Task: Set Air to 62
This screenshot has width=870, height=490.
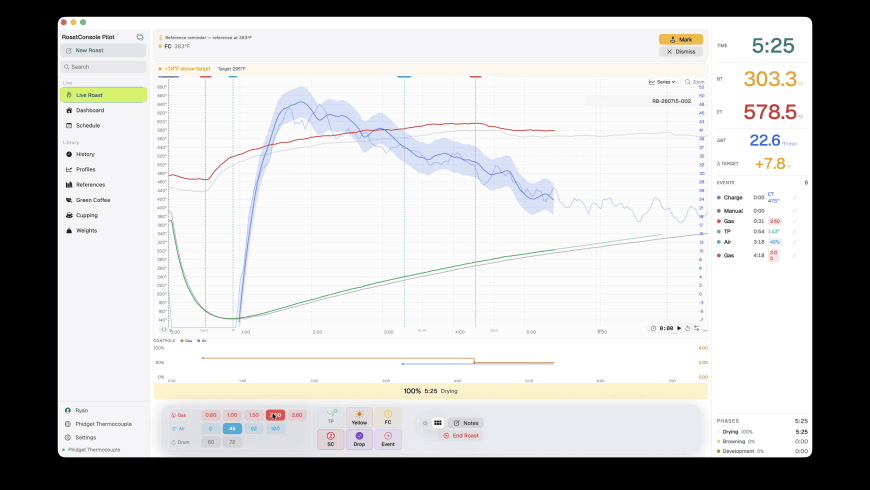Action: pyautogui.click(x=254, y=428)
